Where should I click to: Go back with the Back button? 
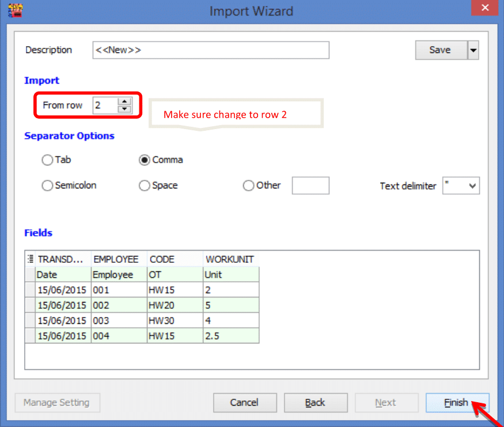click(x=316, y=402)
